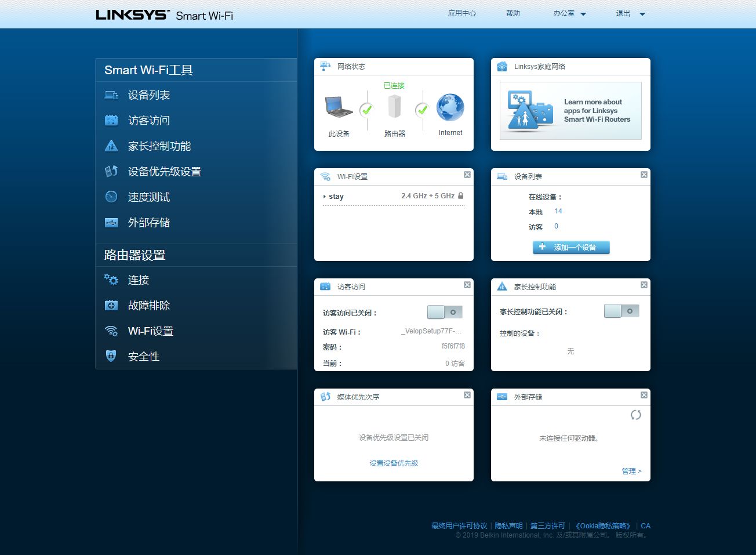Click the Wi-Fi设置 sidebar wireless icon
Viewport: 756px width, 555px height.
111,331
